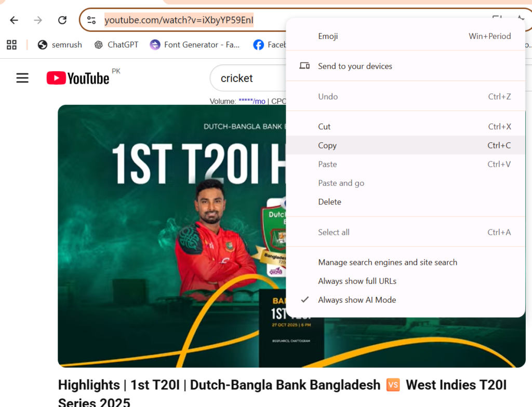Click the video title Highlights 1st T20I
Image resolution: width=532 pixels, height=407 pixels.
coord(282,394)
